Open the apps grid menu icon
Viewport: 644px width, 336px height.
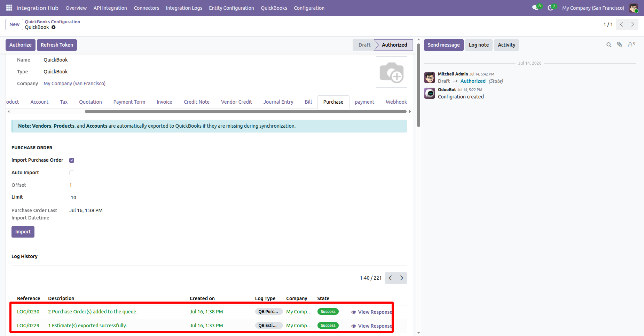pyautogui.click(x=9, y=8)
